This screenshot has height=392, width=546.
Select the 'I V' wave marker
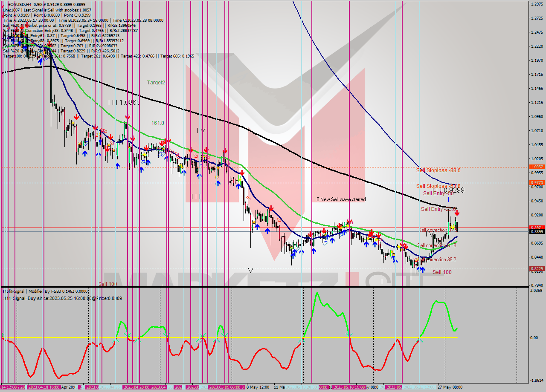201,130
